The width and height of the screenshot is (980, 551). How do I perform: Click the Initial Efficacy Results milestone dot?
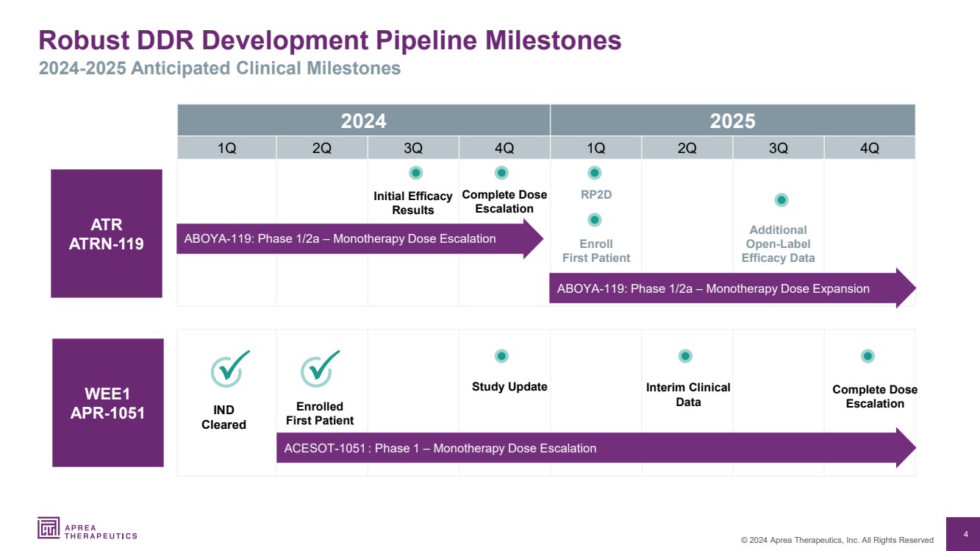[415, 173]
